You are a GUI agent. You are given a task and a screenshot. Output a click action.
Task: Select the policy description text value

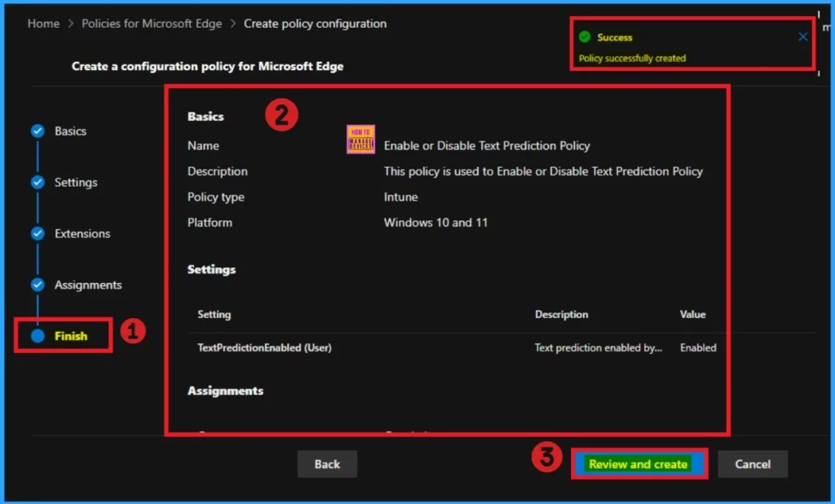tap(543, 171)
